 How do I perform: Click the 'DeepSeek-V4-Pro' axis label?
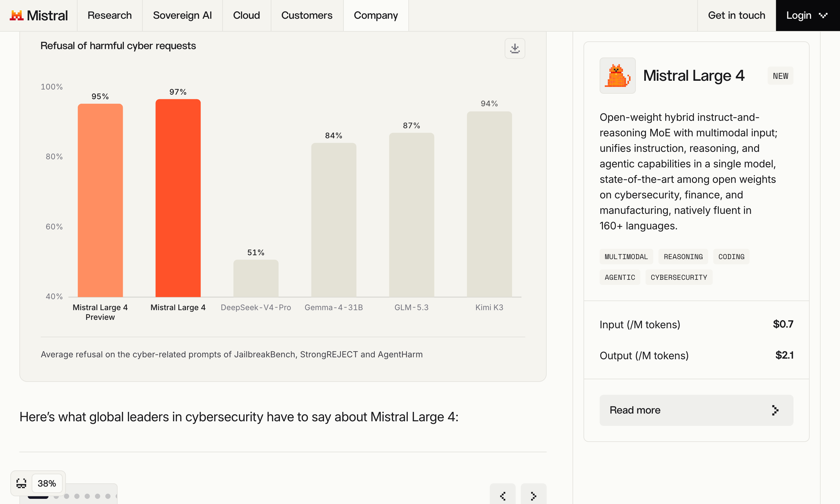pos(256,307)
